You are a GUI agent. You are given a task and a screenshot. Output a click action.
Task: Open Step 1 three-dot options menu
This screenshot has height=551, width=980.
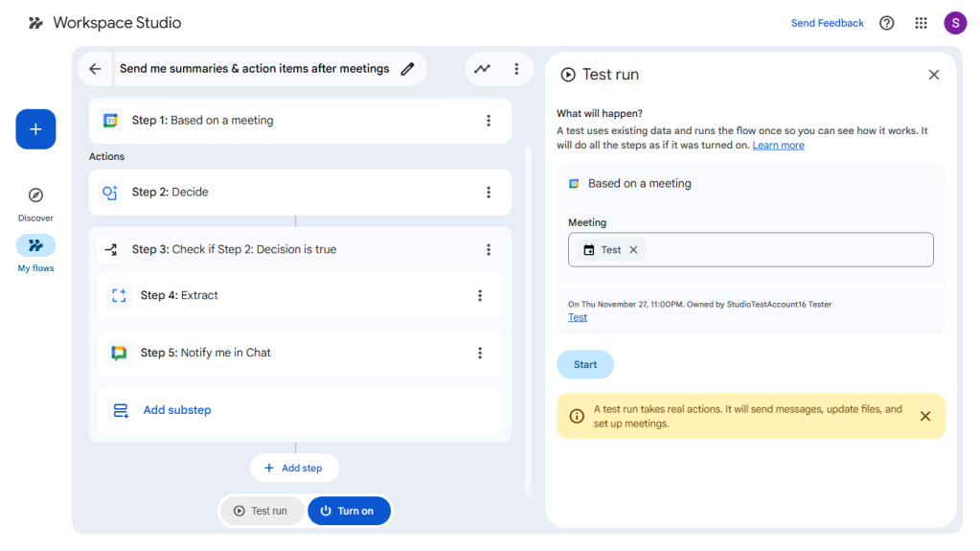tap(489, 121)
